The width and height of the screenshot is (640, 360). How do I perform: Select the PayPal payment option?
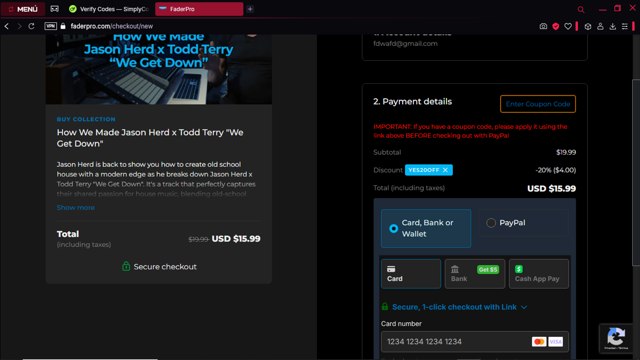[x=523, y=223]
